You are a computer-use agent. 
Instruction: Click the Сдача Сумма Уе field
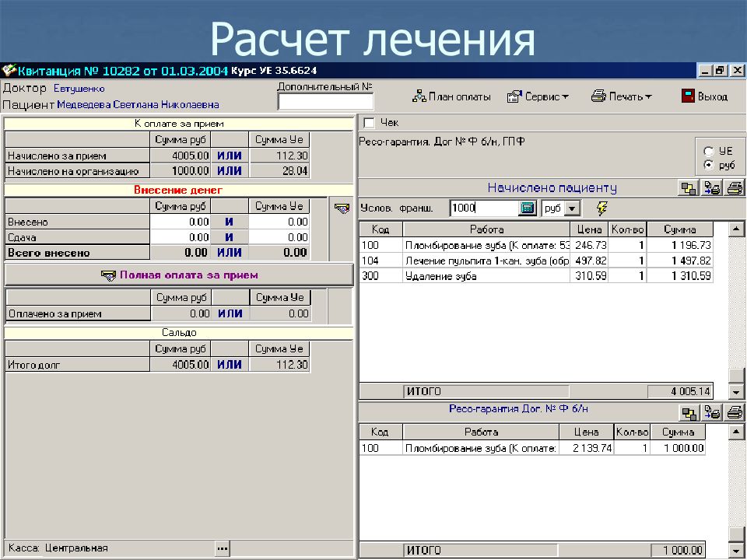click(279, 237)
